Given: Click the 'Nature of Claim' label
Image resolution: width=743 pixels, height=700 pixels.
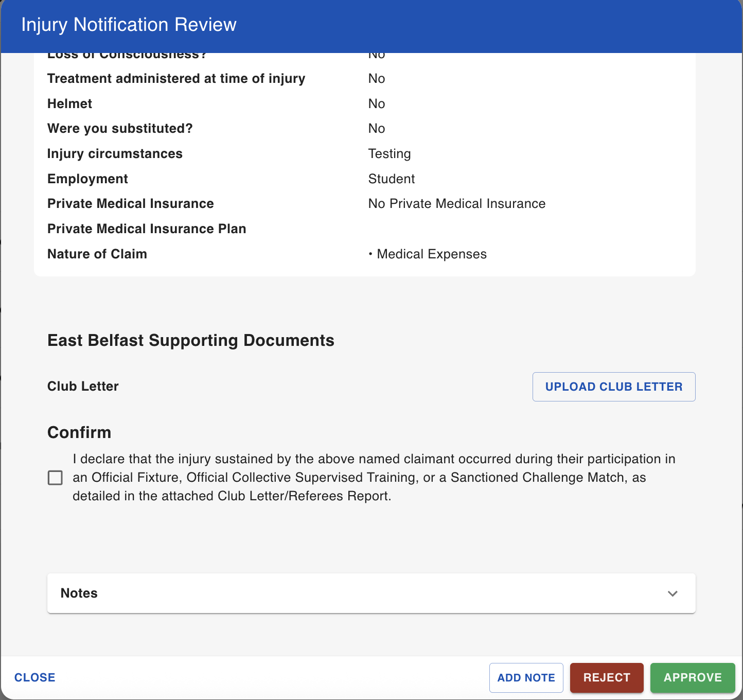Looking at the screenshot, I should click(x=97, y=254).
